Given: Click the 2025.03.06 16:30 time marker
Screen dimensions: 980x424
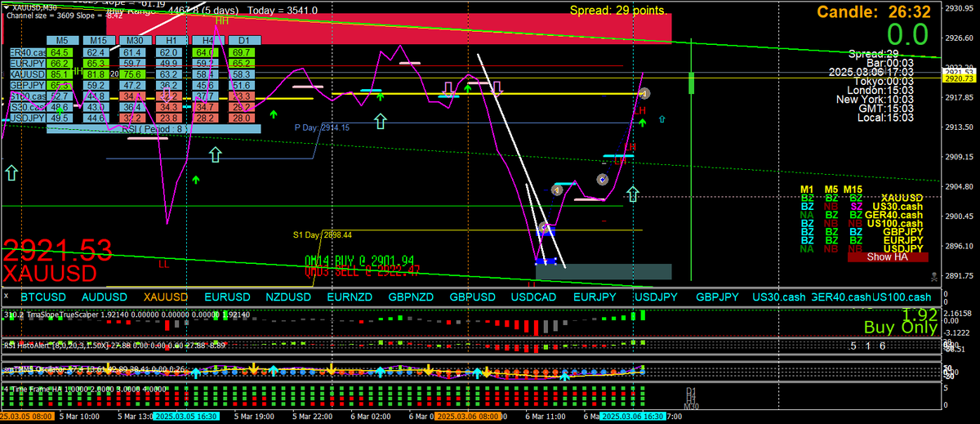Looking at the screenshot, I should coord(633,417).
